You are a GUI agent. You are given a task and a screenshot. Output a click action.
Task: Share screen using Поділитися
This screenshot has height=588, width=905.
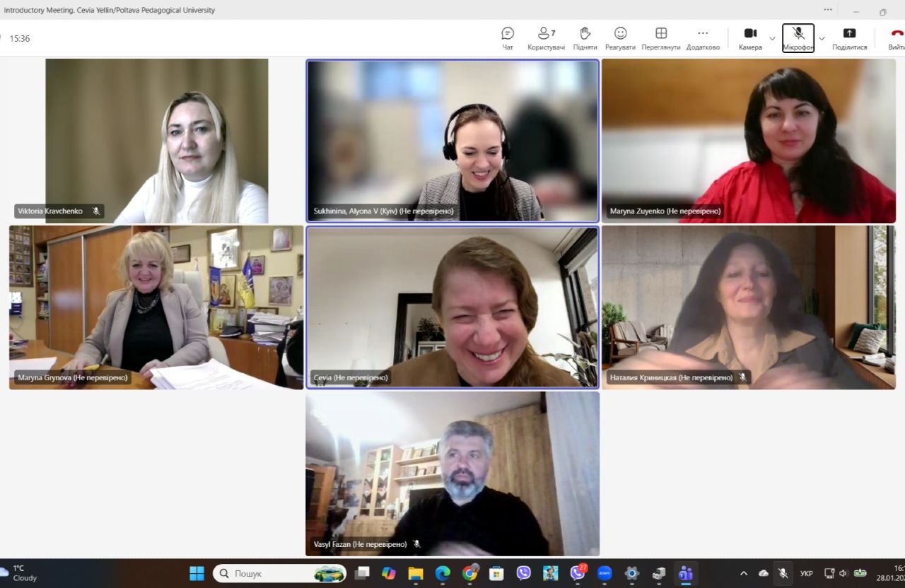point(849,38)
